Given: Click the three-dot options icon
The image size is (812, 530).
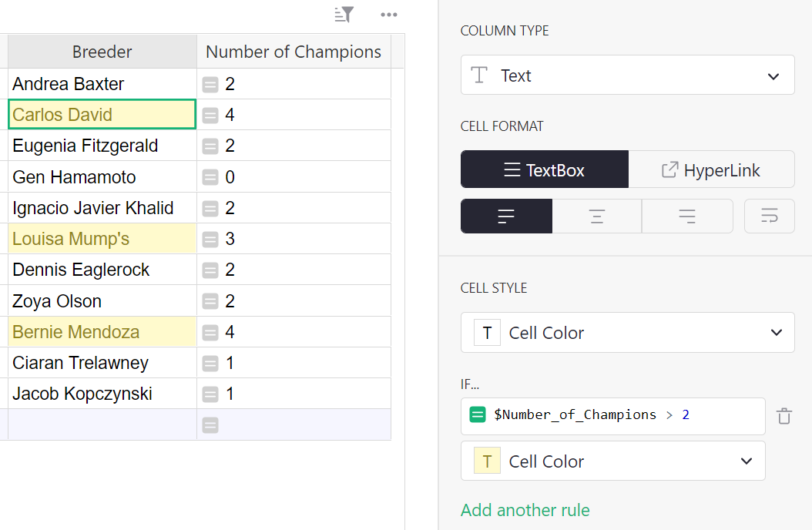Looking at the screenshot, I should click(389, 15).
